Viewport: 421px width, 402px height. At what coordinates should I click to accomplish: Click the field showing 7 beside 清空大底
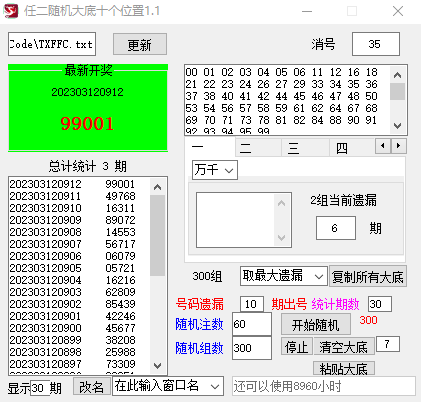(388, 344)
